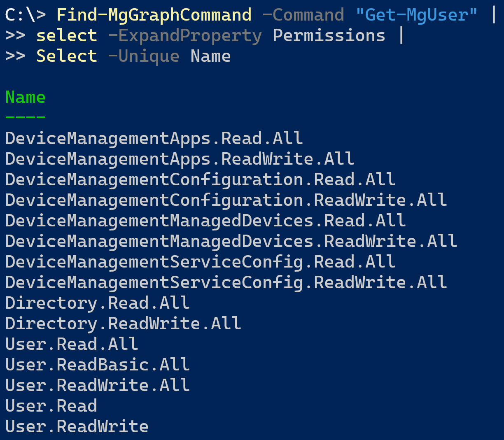504x440 pixels.
Task: Click the -Command parameter text
Action: coord(303,15)
